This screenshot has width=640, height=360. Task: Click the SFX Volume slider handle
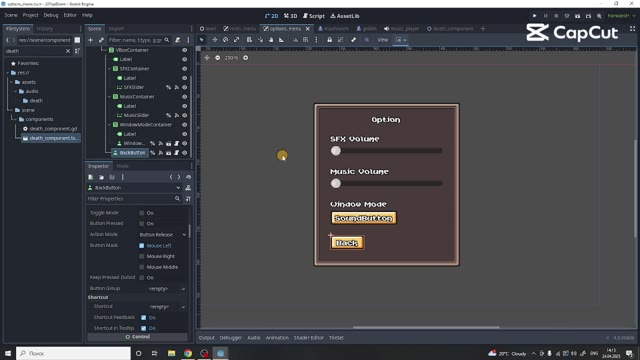pos(336,151)
